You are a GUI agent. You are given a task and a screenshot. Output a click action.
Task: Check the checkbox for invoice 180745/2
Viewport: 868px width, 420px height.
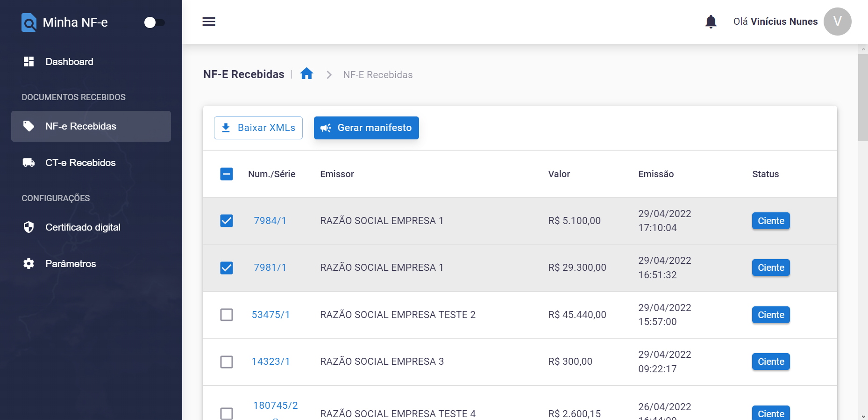pos(227,414)
